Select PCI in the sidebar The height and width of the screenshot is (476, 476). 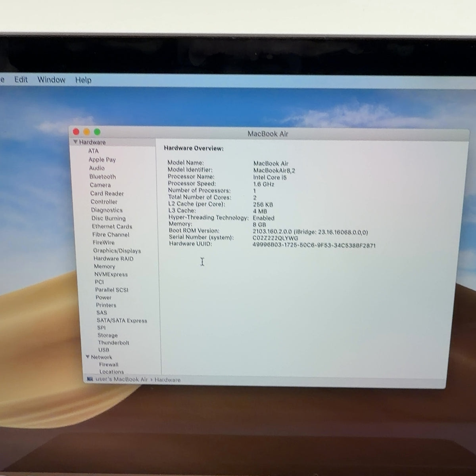click(x=99, y=282)
